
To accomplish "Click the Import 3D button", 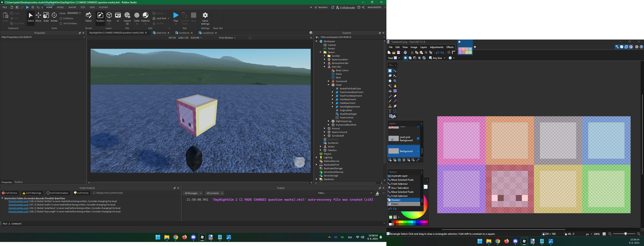I will pos(127,17).
